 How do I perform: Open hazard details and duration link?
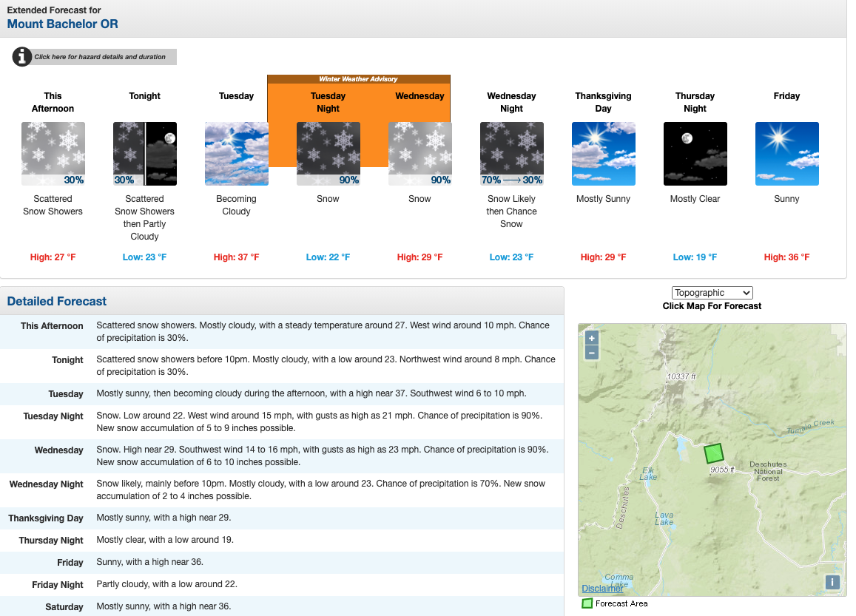click(100, 57)
